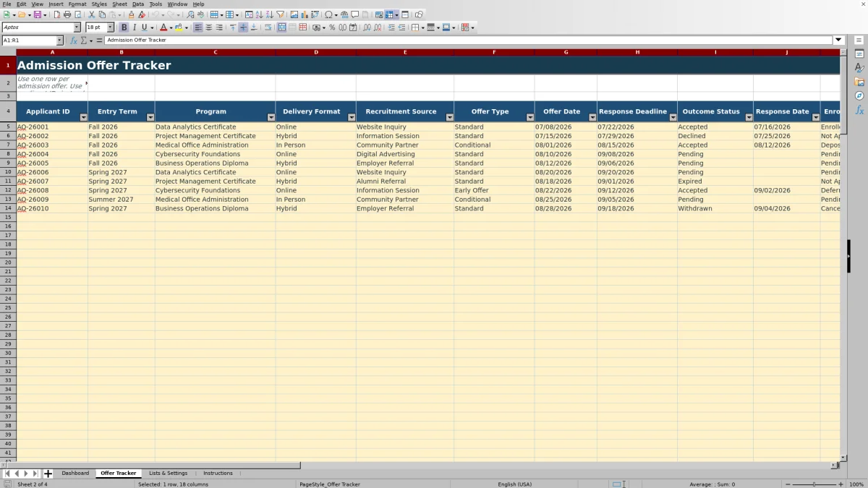The image size is (868, 488).
Task: Open the sidebar Navigator compass icon
Action: click(859, 95)
